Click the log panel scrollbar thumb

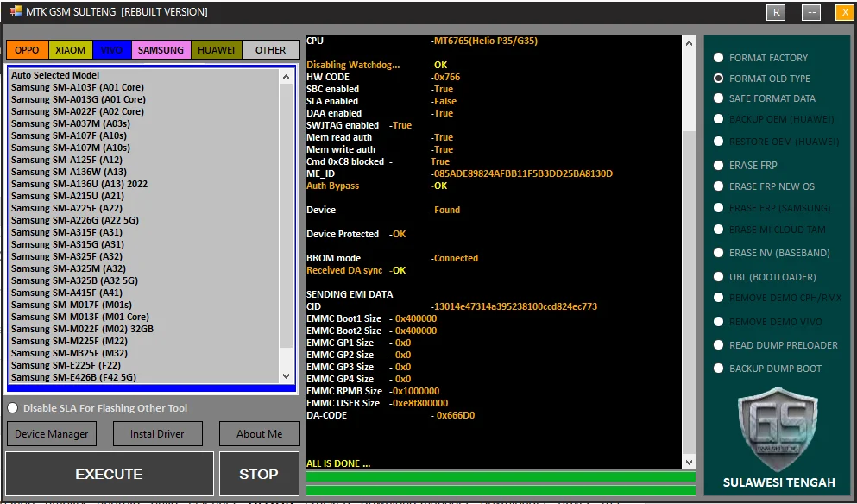pyautogui.click(x=689, y=291)
